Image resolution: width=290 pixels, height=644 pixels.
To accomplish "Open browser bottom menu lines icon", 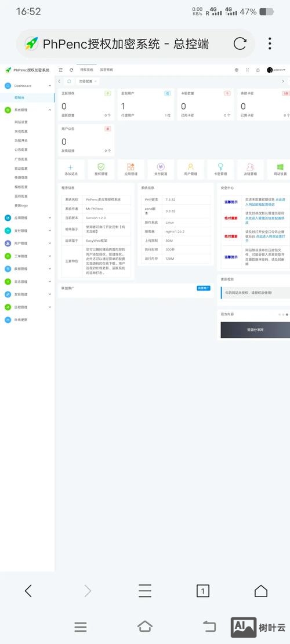I will pyautogui.click(x=144, y=591).
